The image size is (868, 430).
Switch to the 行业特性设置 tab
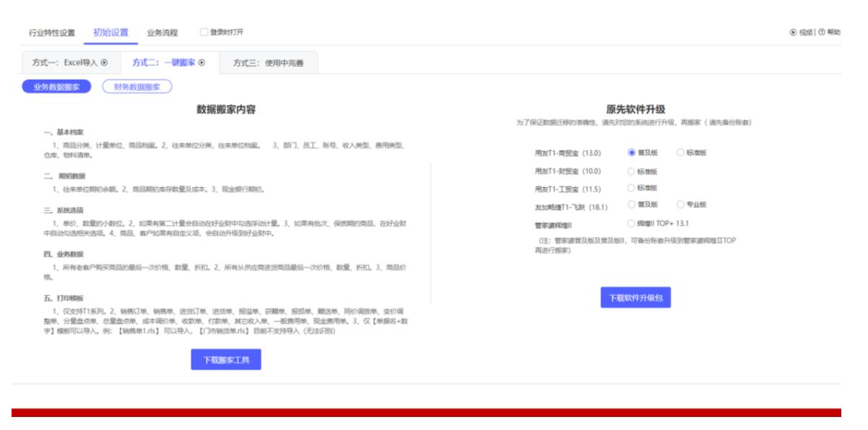coord(52,33)
